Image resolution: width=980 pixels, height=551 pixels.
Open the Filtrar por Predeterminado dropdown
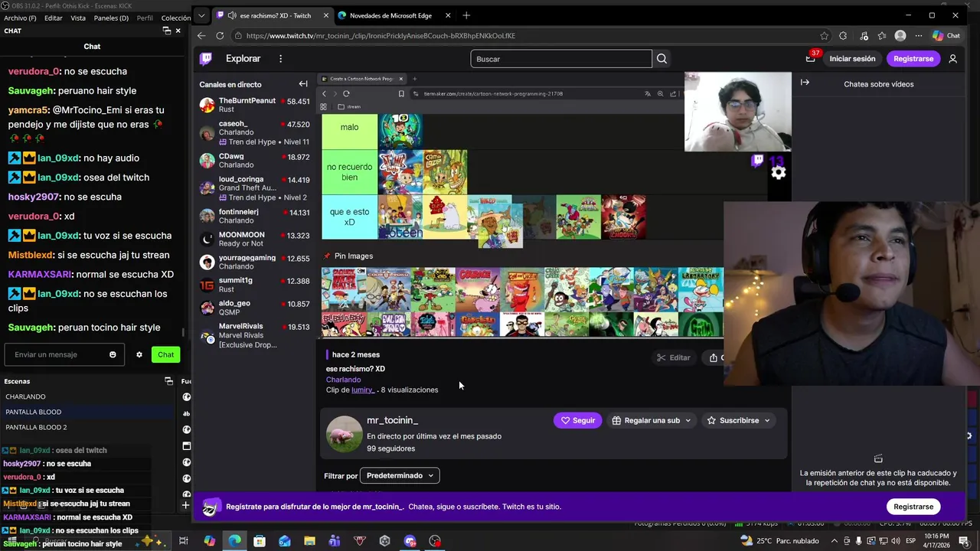point(400,475)
